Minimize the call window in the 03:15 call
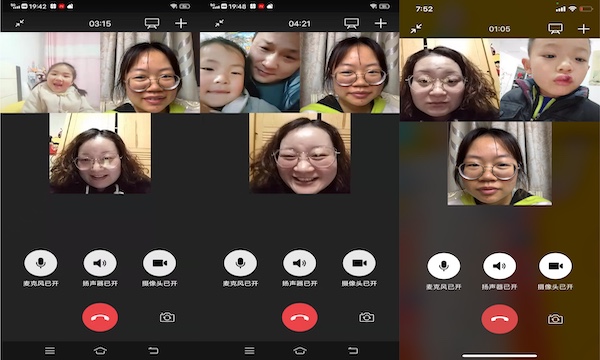600x360 pixels. (20, 23)
